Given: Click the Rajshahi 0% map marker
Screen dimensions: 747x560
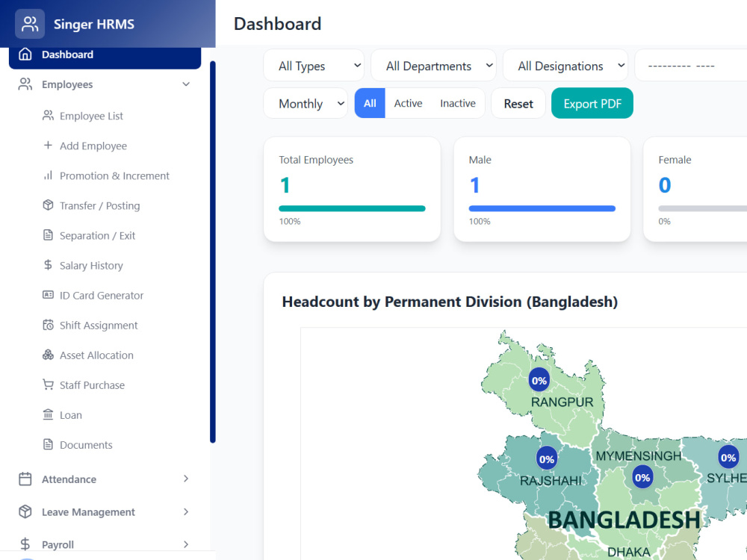Looking at the screenshot, I should coord(547,459).
